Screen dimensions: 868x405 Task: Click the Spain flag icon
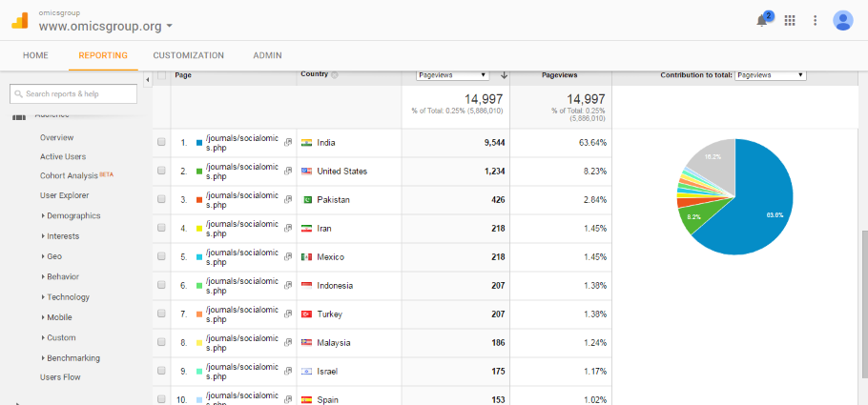pyautogui.click(x=307, y=399)
